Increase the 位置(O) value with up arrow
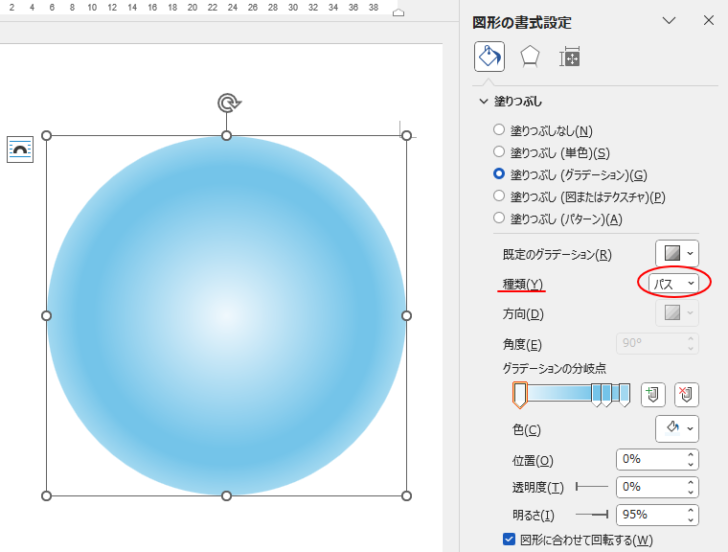The image size is (728, 552). (691, 455)
